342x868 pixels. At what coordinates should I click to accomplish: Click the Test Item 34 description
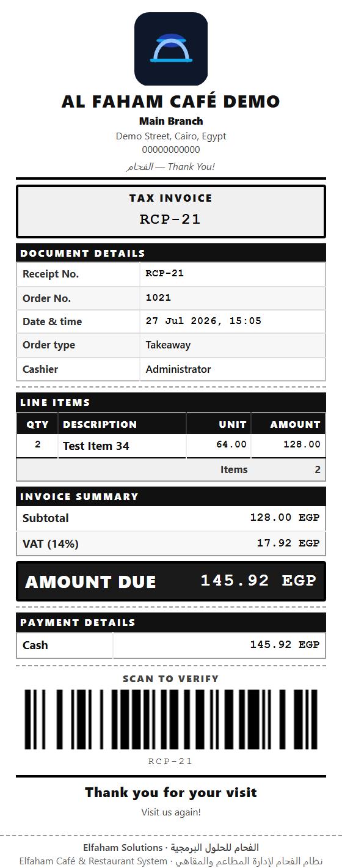[96, 446]
